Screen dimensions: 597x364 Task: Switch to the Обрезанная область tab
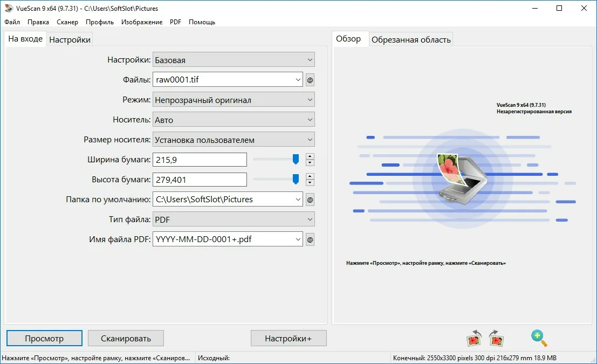point(411,39)
